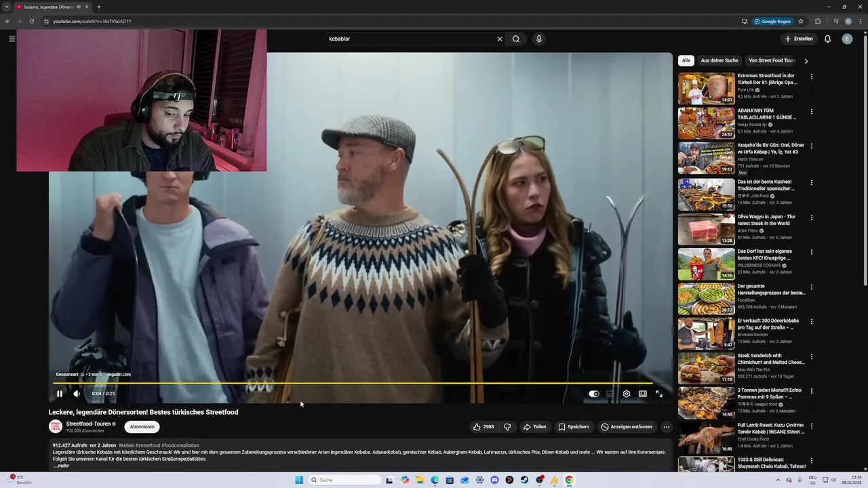Open options for Ataşehir'de Bir Gün video
This screenshot has width=868, height=488.
(812, 146)
